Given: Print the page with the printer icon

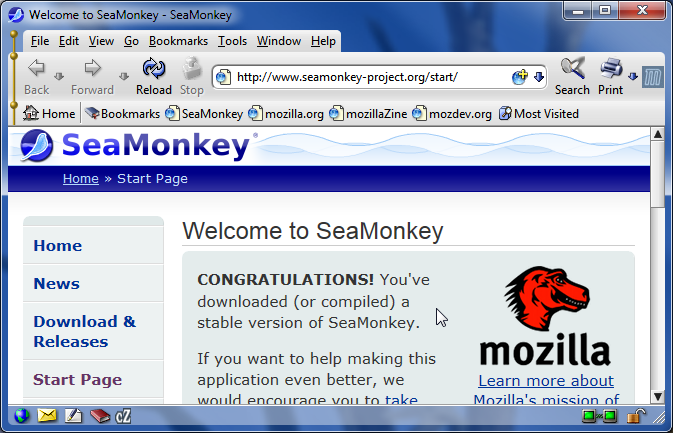Looking at the screenshot, I should [x=610, y=76].
